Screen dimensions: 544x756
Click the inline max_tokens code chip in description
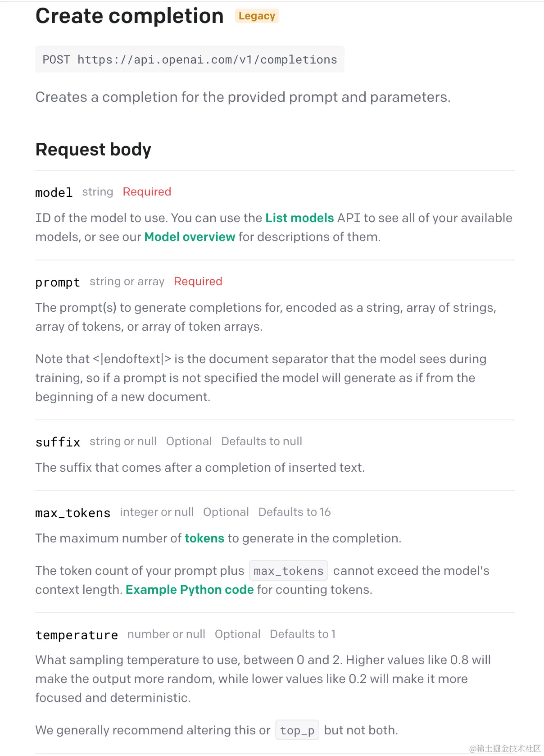[x=289, y=571]
